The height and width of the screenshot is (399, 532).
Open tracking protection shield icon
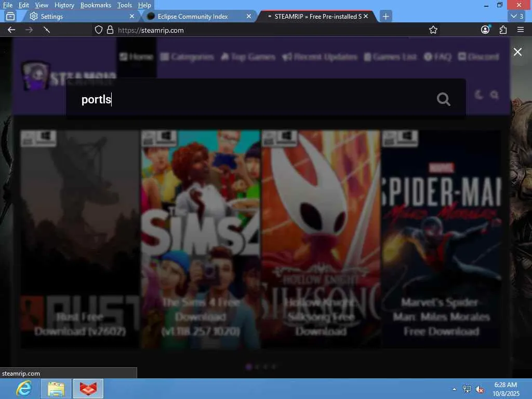click(98, 30)
